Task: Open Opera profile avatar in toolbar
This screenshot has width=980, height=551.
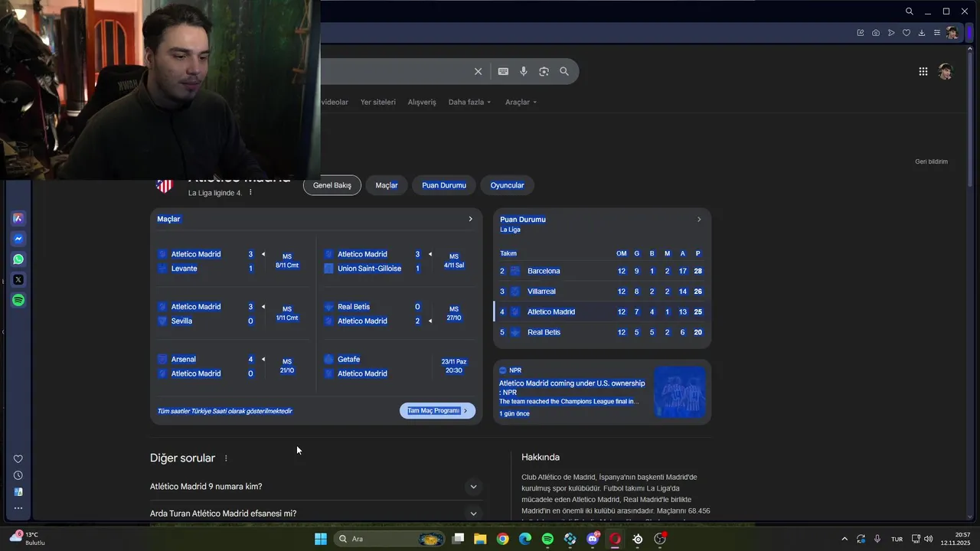Action: point(952,33)
